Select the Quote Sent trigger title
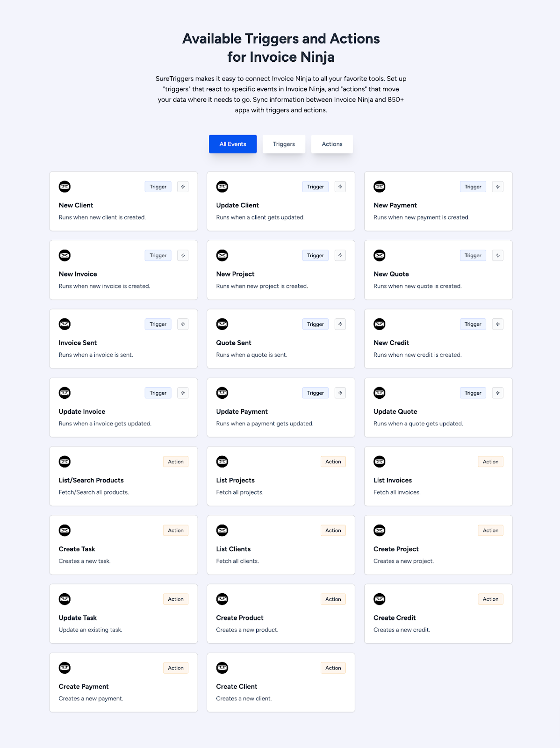 click(234, 343)
